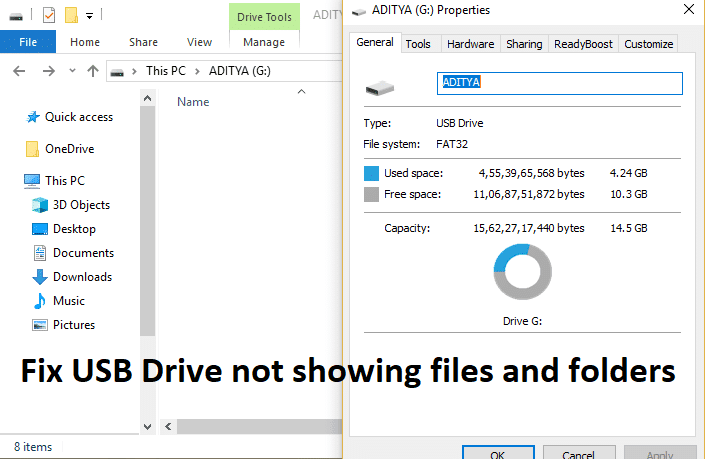The height and width of the screenshot is (459, 705).
Task: Open Music in the navigation pane
Action: coord(68,301)
